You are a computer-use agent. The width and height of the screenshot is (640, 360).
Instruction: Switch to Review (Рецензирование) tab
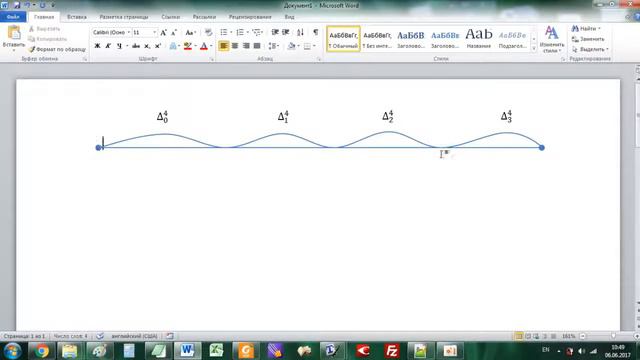(x=250, y=17)
